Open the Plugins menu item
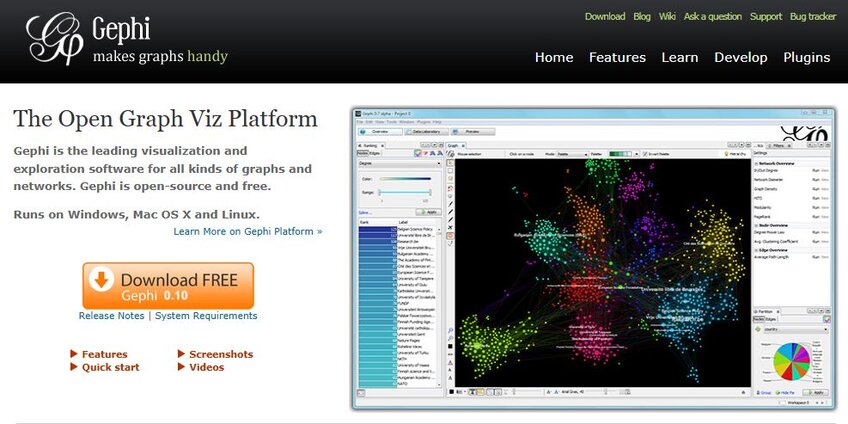Screen dimensions: 848x424 point(806,57)
